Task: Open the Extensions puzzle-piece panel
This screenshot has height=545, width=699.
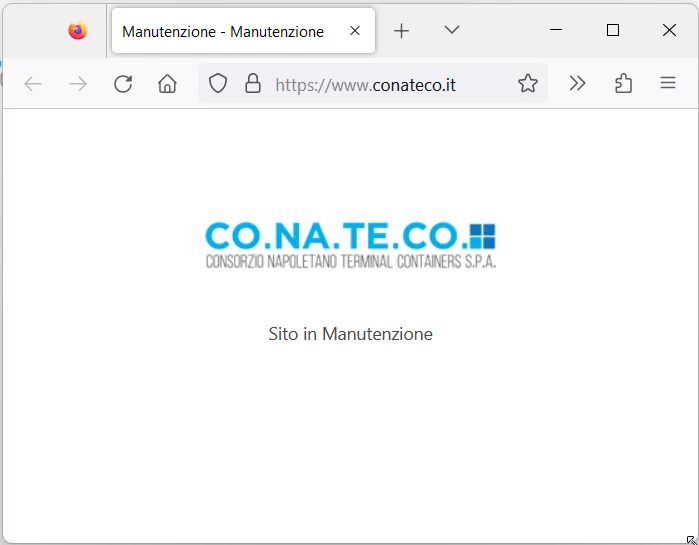Action: click(x=623, y=84)
